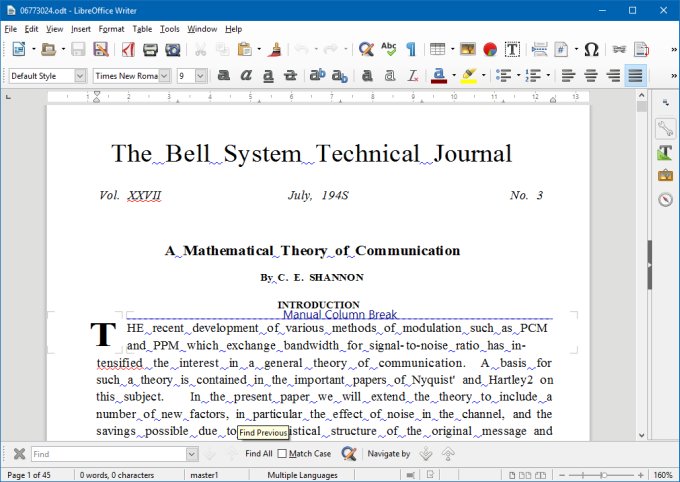The width and height of the screenshot is (680, 482).
Task: Apply Subscript formatting
Action: coord(340,76)
